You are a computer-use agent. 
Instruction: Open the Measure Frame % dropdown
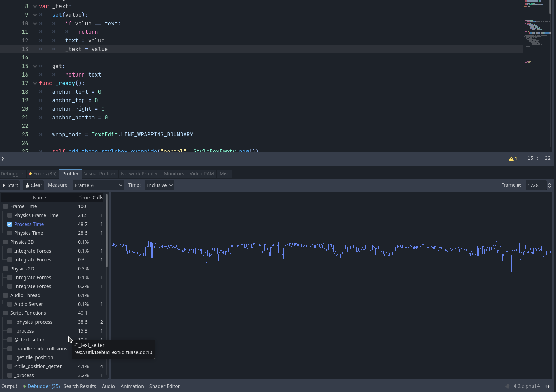[x=98, y=185]
